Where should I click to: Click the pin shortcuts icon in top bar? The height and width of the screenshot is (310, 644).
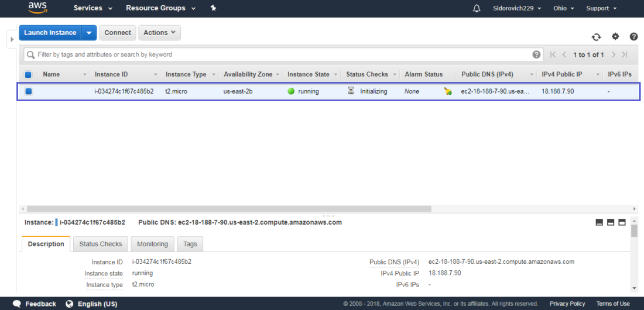point(213,8)
